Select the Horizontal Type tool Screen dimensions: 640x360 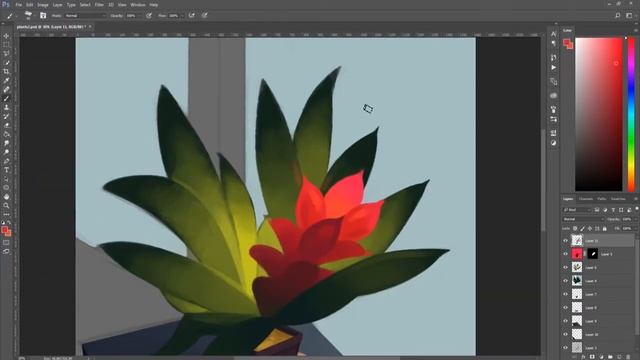[x=6, y=170]
